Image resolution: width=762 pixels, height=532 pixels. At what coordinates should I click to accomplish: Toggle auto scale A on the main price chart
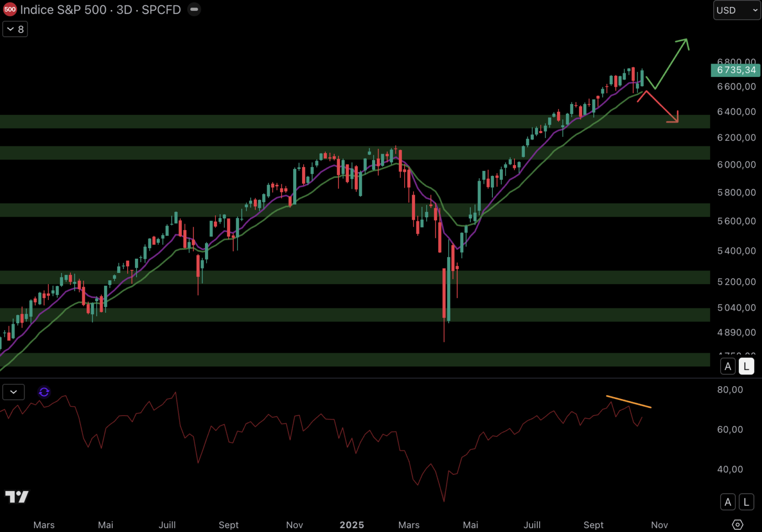728,366
